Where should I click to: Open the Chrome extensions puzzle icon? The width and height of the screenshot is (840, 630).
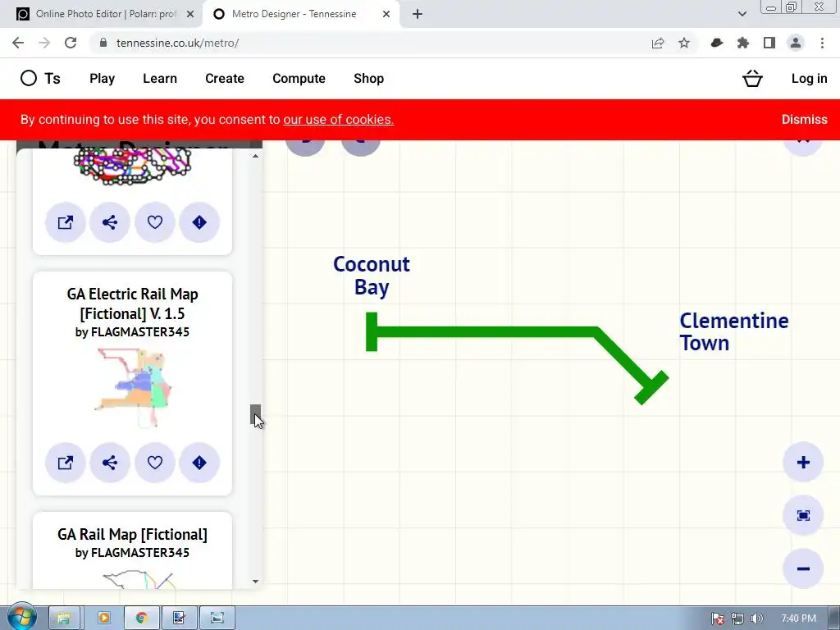click(743, 43)
